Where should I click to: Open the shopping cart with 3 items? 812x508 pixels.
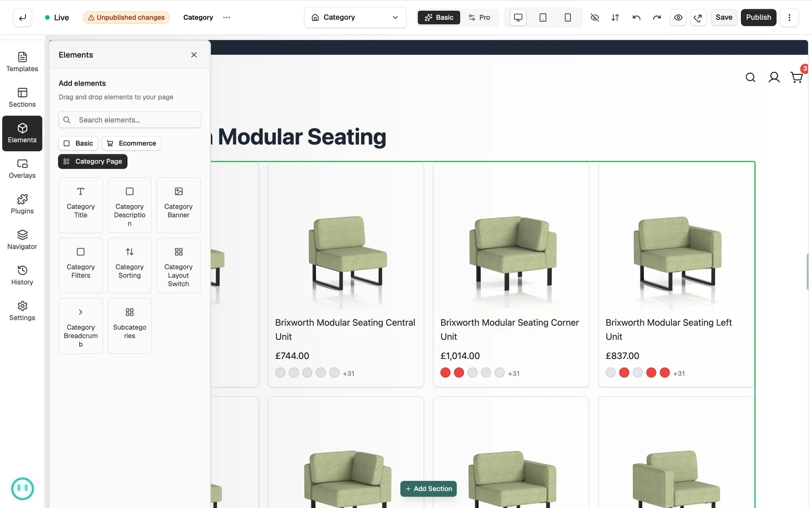coord(797,76)
